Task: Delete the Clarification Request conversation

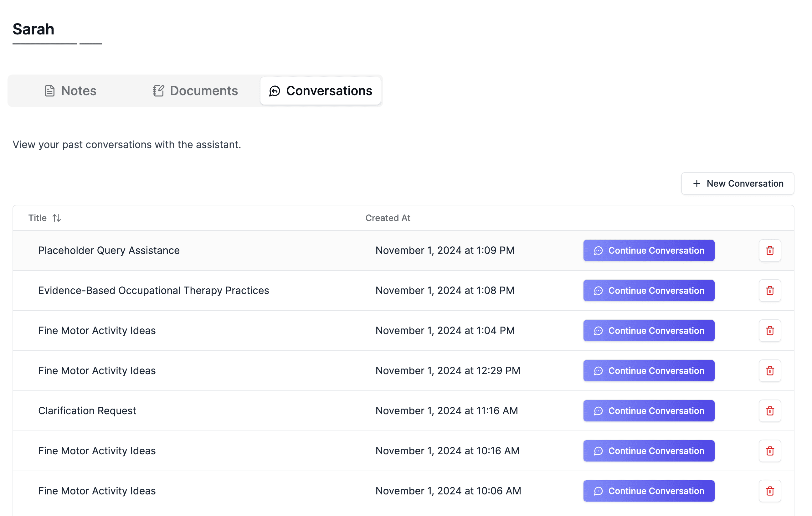Action: (x=769, y=411)
